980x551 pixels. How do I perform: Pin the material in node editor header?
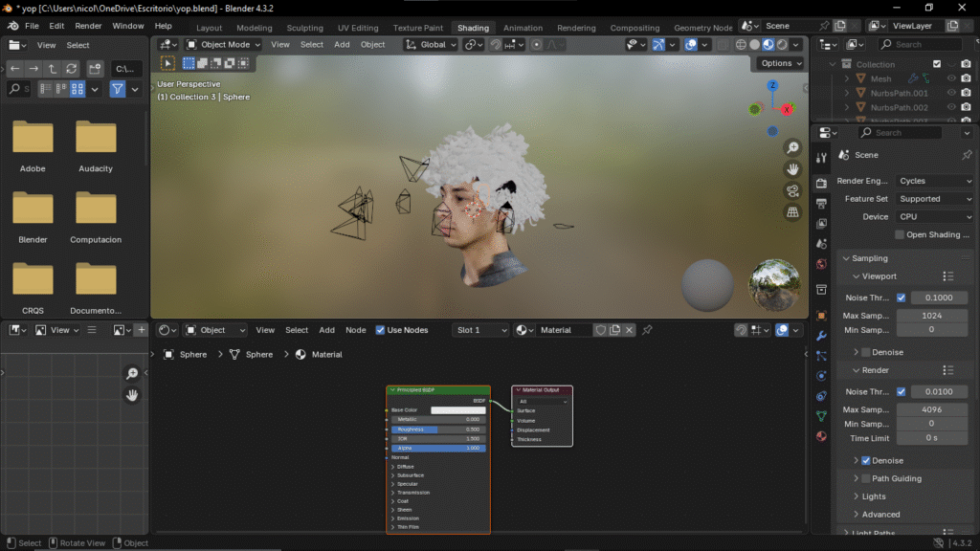click(647, 330)
